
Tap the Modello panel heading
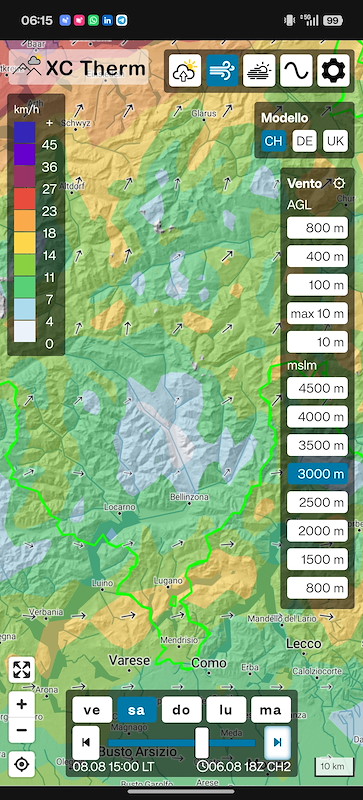click(284, 118)
